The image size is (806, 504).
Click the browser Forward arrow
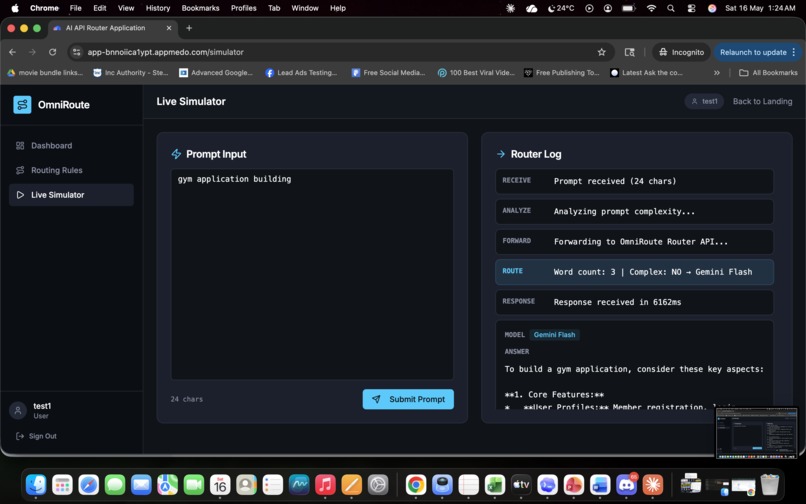click(32, 52)
